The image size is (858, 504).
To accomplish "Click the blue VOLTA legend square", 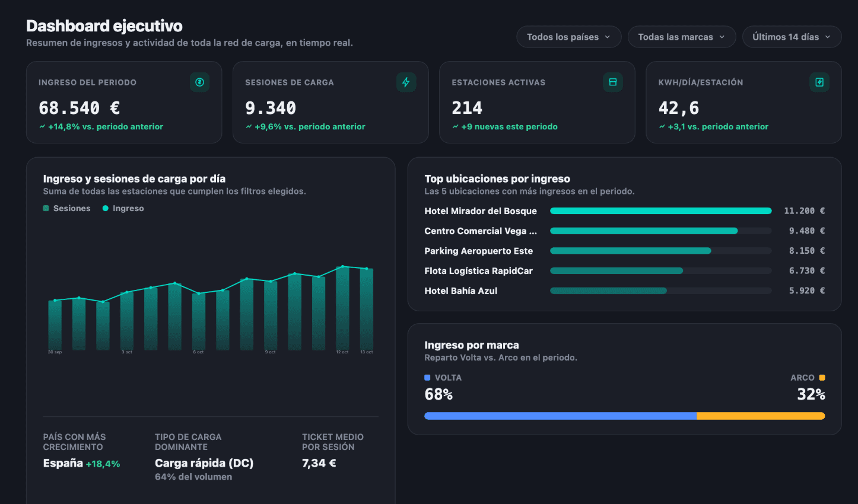I will tap(427, 378).
